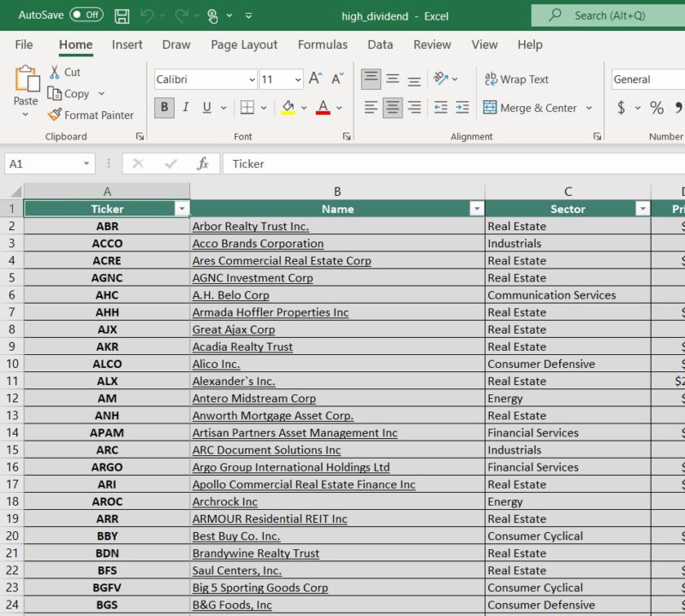Click the Best Buy Co. Inc. link

[x=235, y=536]
